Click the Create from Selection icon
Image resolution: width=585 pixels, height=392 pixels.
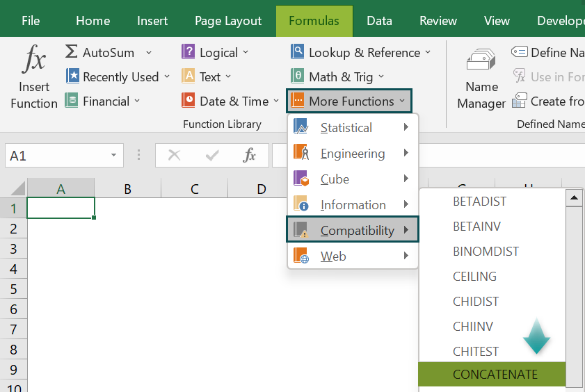pos(520,100)
